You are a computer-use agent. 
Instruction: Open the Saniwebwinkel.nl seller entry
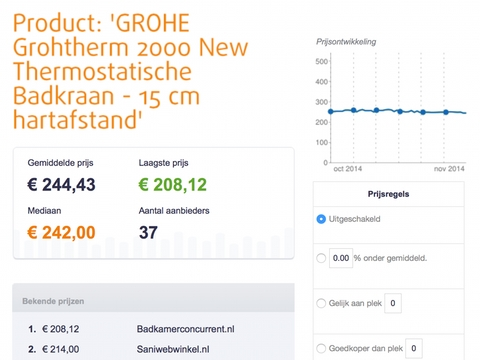tap(173, 349)
